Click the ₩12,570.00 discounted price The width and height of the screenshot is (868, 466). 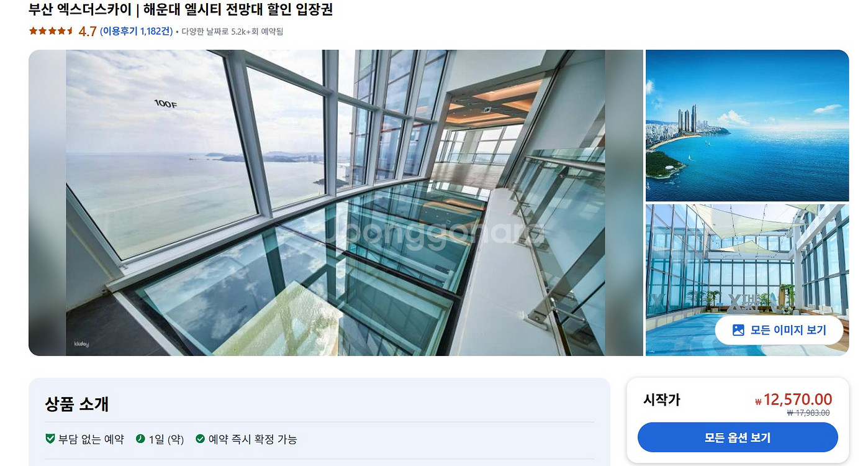point(793,400)
